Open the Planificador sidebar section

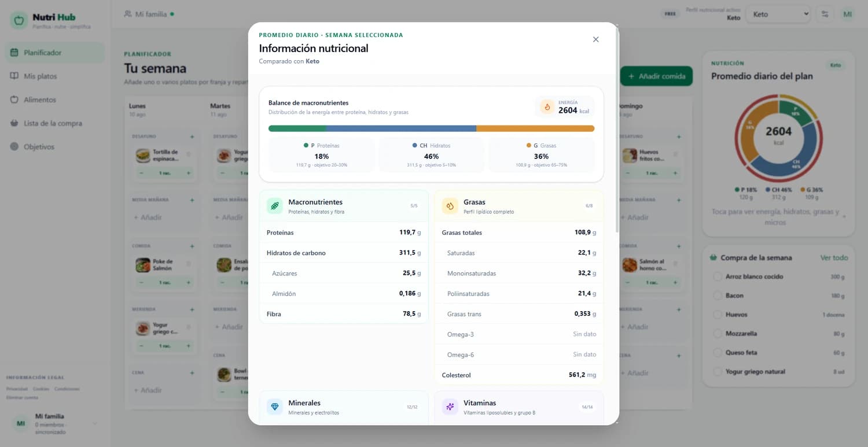(x=55, y=53)
